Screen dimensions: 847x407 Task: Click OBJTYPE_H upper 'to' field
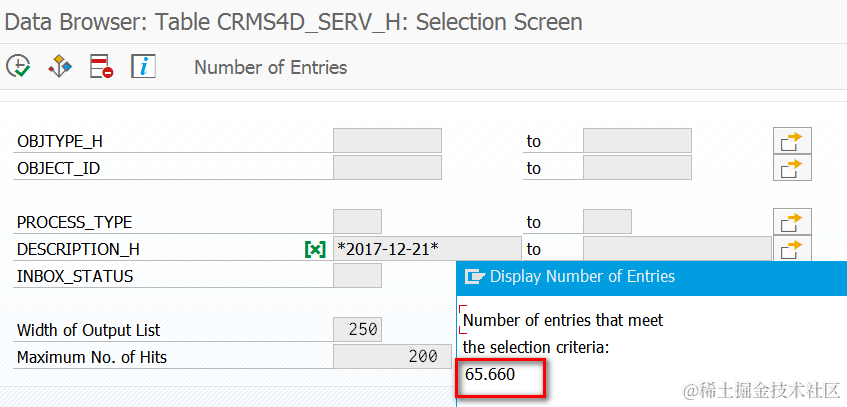click(637, 141)
